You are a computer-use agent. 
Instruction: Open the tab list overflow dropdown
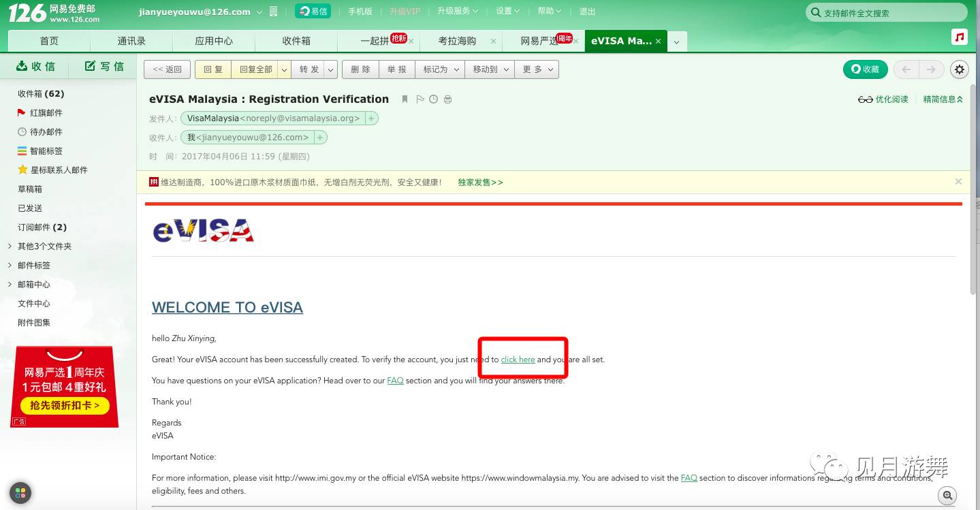(676, 42)
